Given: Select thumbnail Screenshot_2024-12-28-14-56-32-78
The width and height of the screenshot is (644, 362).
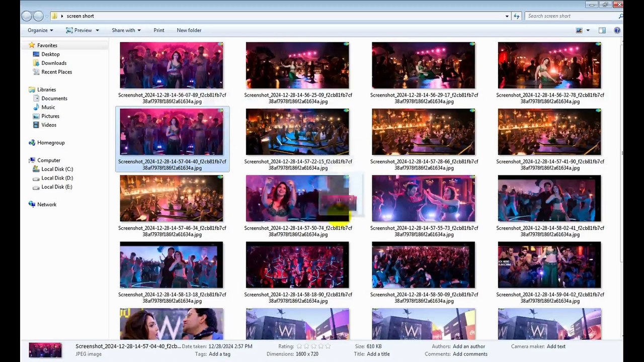Looking at the screenshot, I should tap(549, 65).
